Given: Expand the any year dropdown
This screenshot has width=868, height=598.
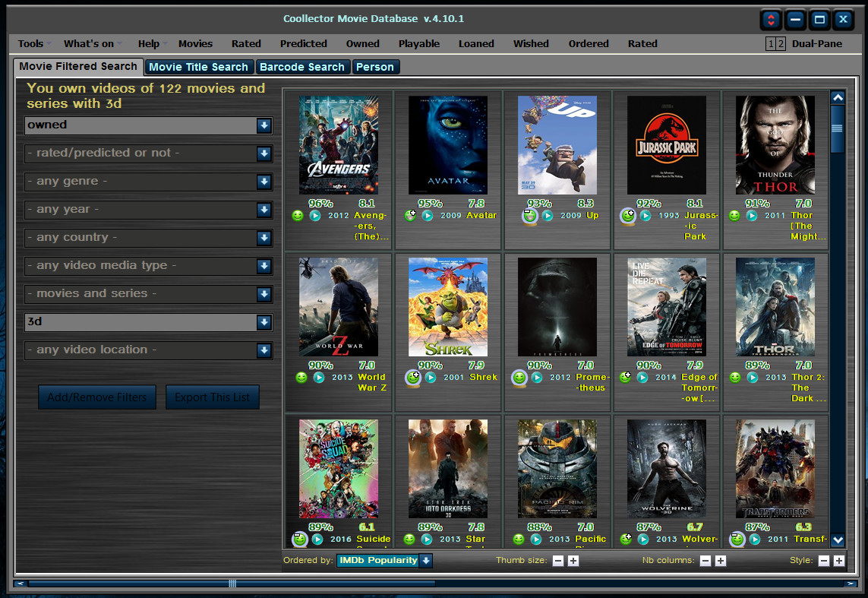Looking at the screenshot, I should (264, 210).
